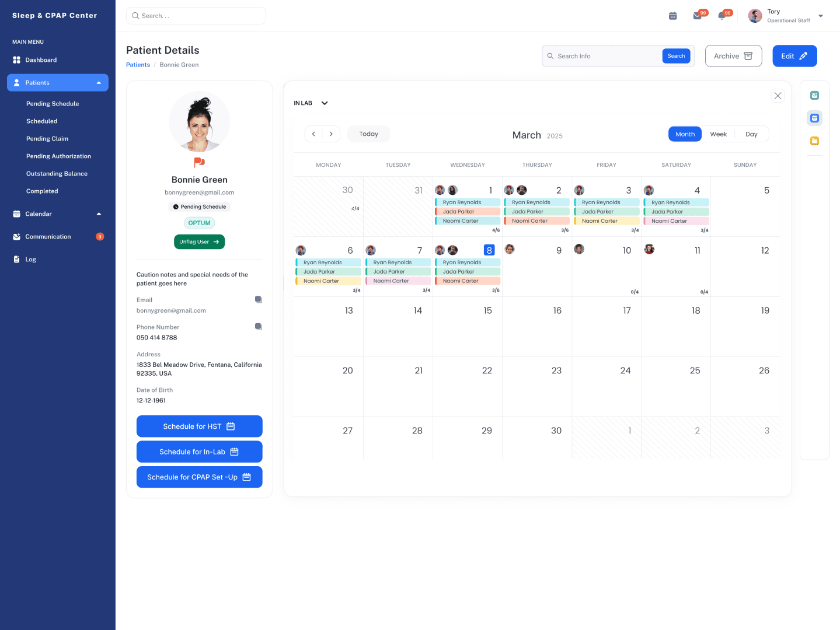The width and height of the screenshot is (840, 630).
Task: Click the Communication envelope icon in the sidebar
Action: click(x=16, y=237)
